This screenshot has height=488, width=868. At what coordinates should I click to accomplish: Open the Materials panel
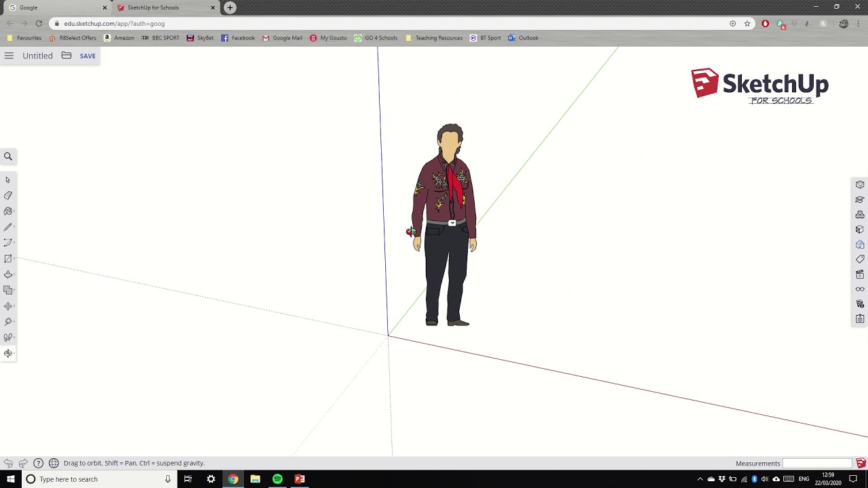tap(860, 230)
